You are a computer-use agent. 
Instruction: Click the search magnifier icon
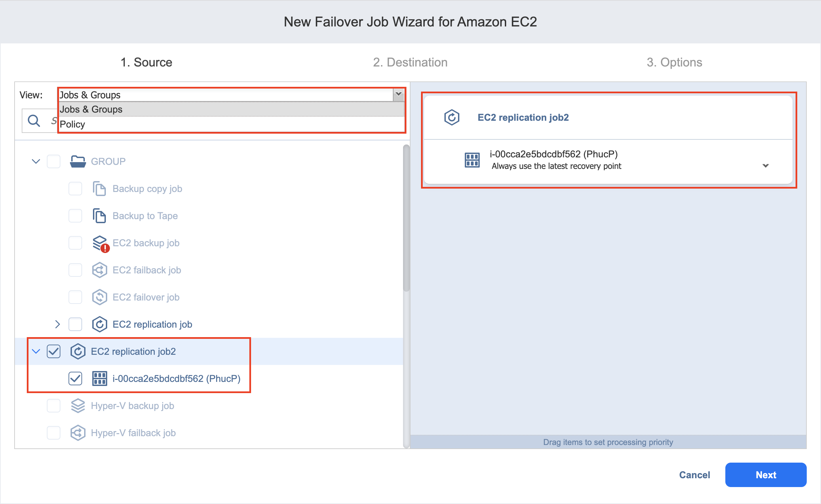34,120
